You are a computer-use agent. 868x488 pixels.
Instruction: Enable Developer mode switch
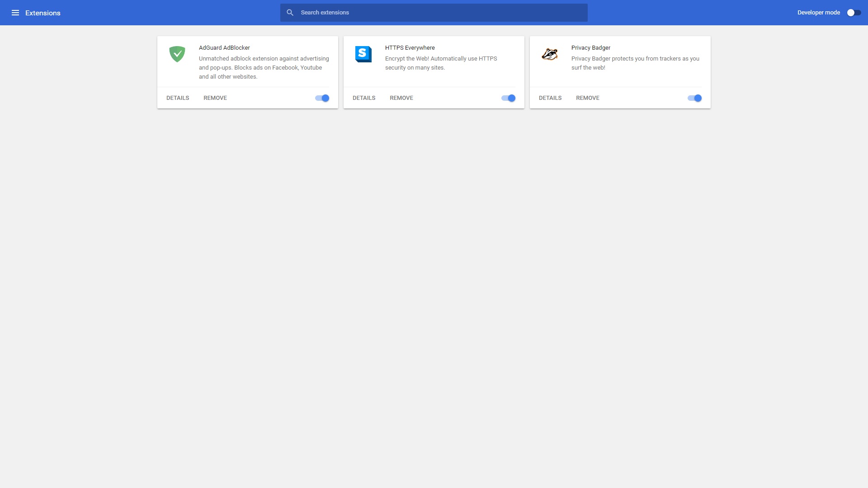pyautogui.click(x=854, y=13)
